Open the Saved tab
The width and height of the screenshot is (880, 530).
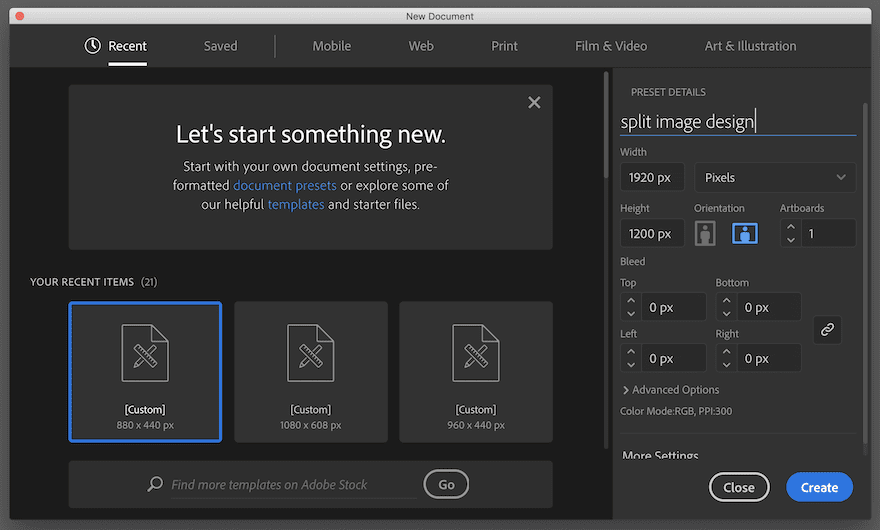[220, 46]
